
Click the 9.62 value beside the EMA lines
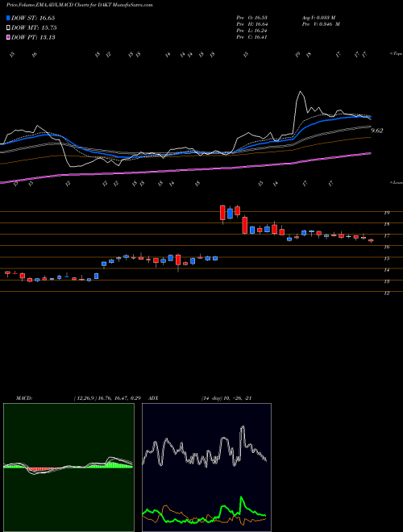coord(377,131)
